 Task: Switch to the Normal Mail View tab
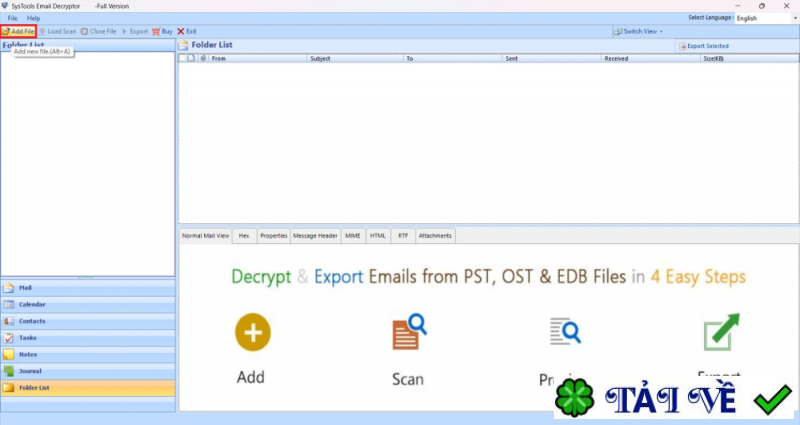206,236
